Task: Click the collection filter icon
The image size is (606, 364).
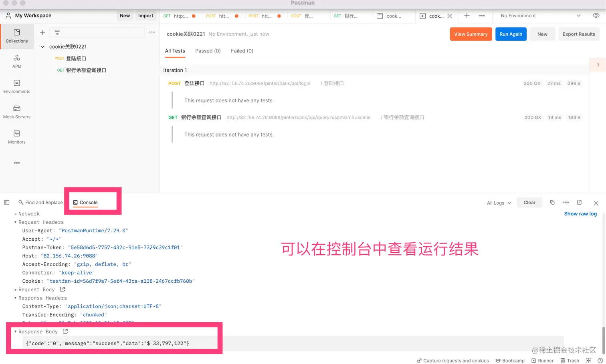Action: 57,32
